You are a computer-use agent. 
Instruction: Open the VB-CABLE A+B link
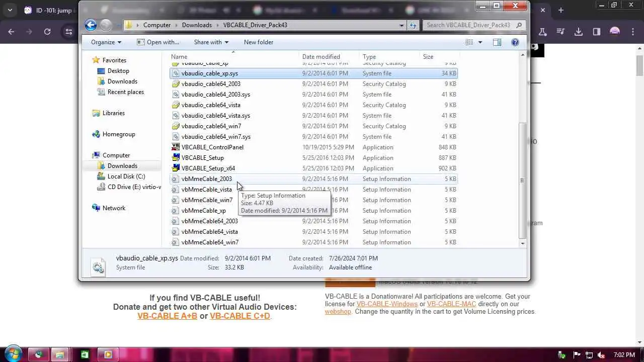tap(167, 316)
